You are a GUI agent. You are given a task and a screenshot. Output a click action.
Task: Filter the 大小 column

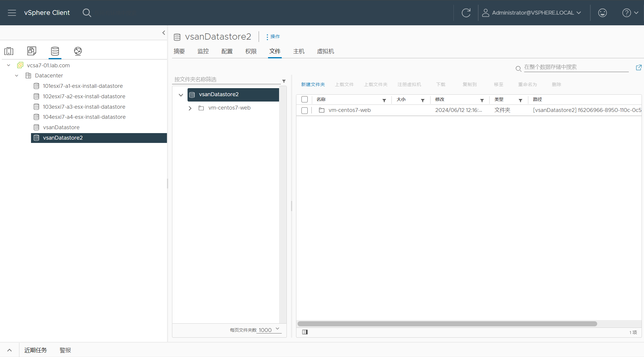pyautogui.click(x=422, y=100)
